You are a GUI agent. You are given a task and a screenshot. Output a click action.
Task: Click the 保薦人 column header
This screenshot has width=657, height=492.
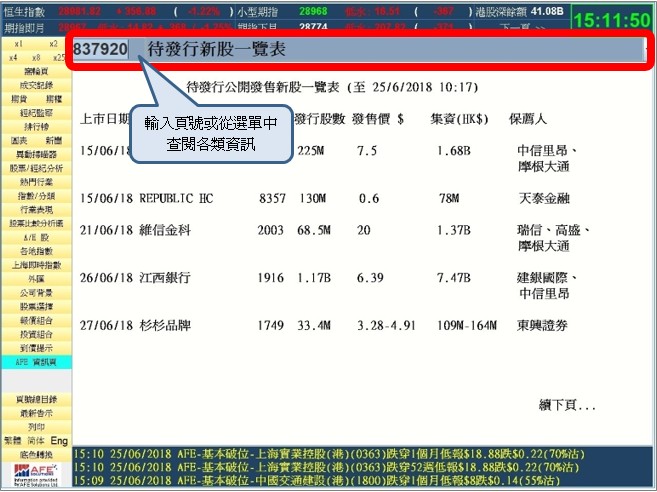(528, 119)
